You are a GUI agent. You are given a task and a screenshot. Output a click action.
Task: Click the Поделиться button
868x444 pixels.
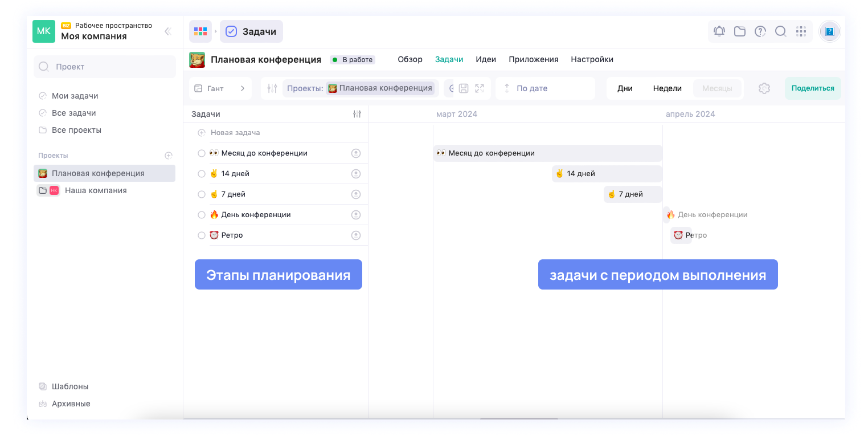coord(813,88)
